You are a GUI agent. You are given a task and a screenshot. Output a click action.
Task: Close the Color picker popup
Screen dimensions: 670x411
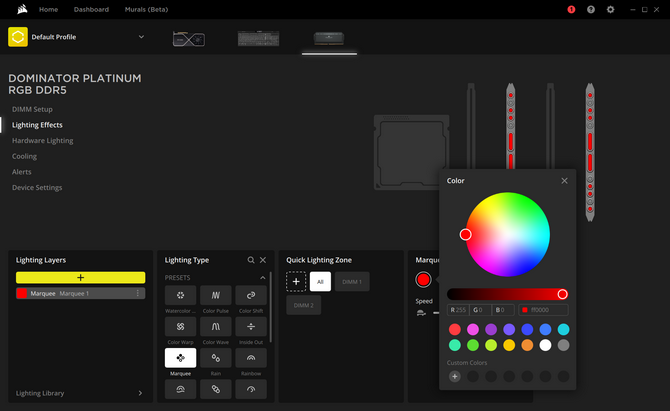tap(564, 181)
